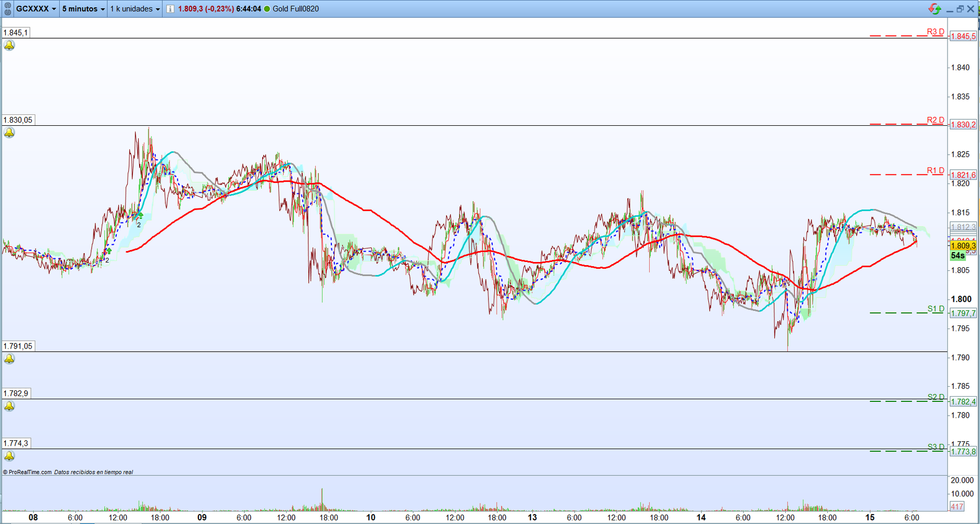Close the GCXXXX chart window

(x=971, y=9)
